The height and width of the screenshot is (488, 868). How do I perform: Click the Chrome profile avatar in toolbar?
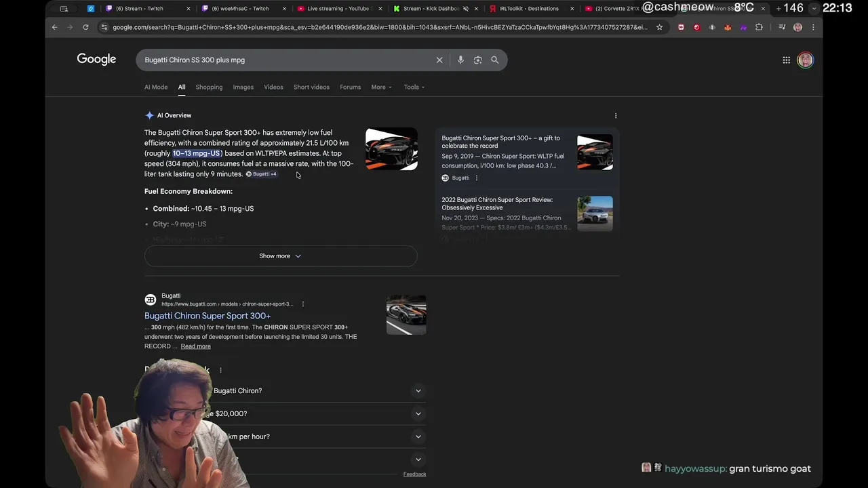pyautogui.click(x=797, y=27)
